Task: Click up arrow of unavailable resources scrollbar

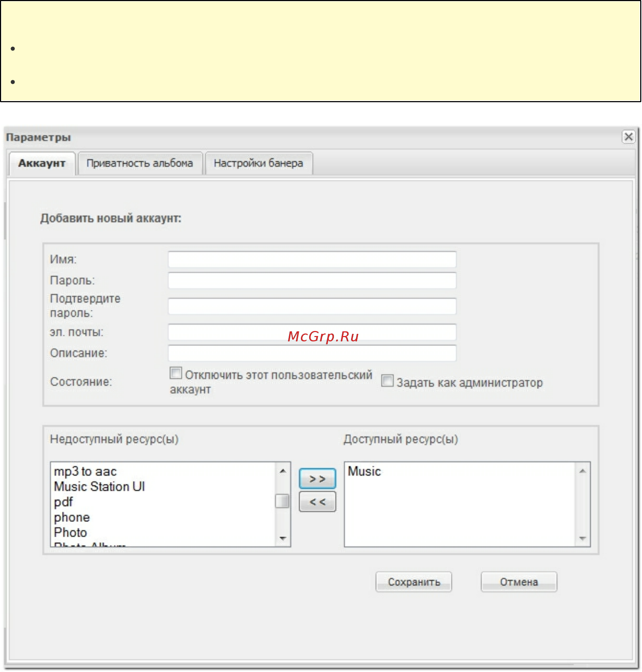Action: click(283, 471)
